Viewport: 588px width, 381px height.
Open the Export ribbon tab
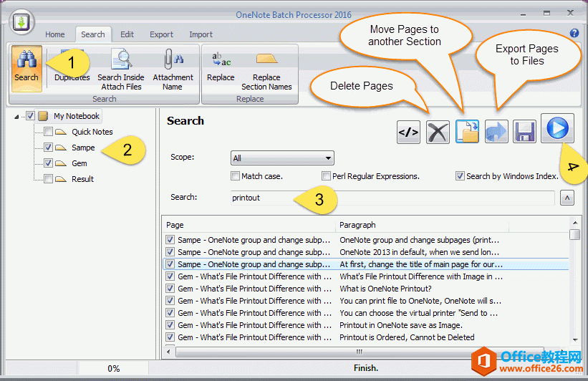point(161,34)
